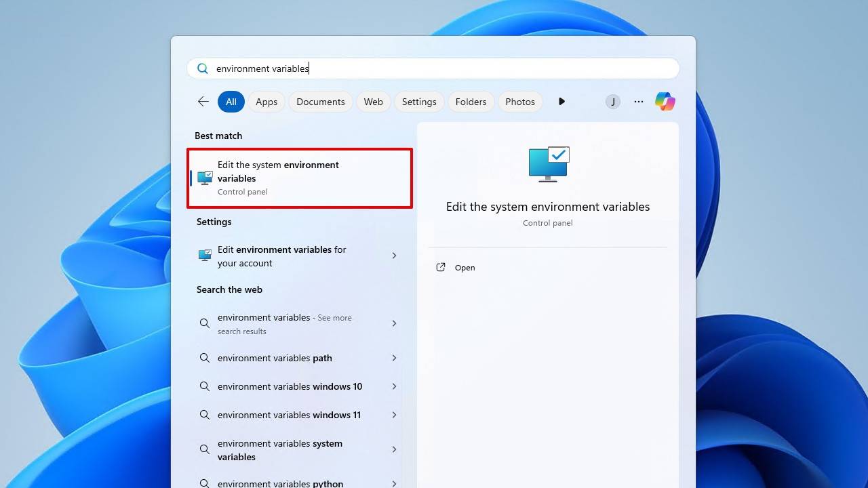Select environment variables windows 10 suggestion
Viewport: 868px width, 488px height.
pyautogui.click(x=298, y=386)
